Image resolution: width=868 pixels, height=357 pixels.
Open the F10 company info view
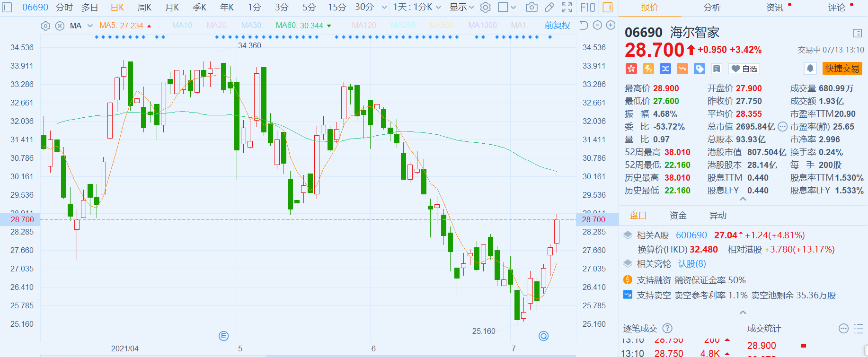[x=587, y=7]
